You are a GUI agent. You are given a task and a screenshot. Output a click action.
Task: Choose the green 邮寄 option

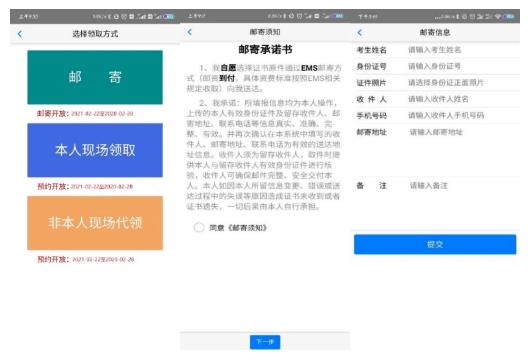95,77
